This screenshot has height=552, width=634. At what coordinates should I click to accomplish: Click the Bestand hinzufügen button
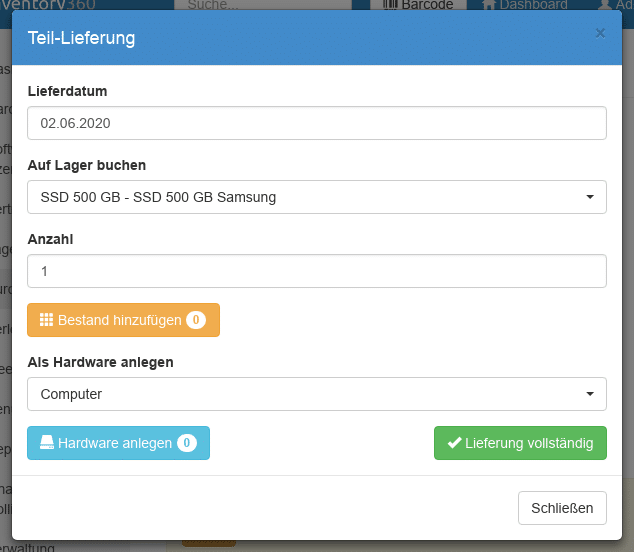point(123,320)
